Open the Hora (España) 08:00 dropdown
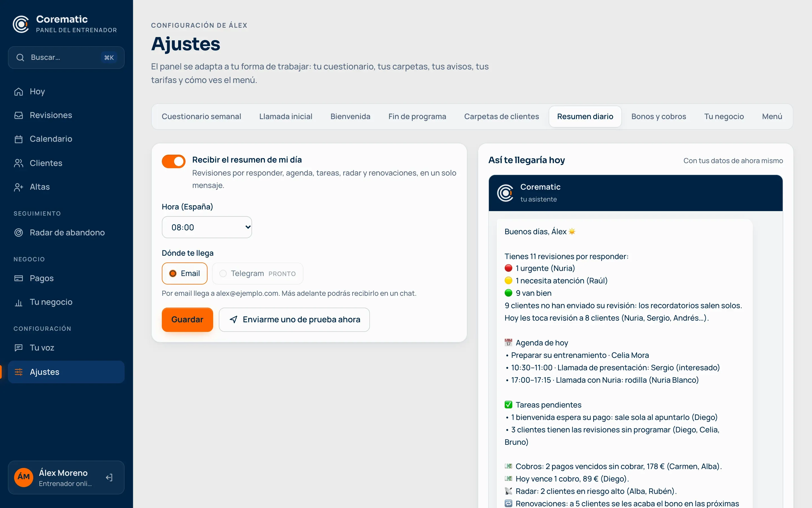 click(x=207, y=227)
